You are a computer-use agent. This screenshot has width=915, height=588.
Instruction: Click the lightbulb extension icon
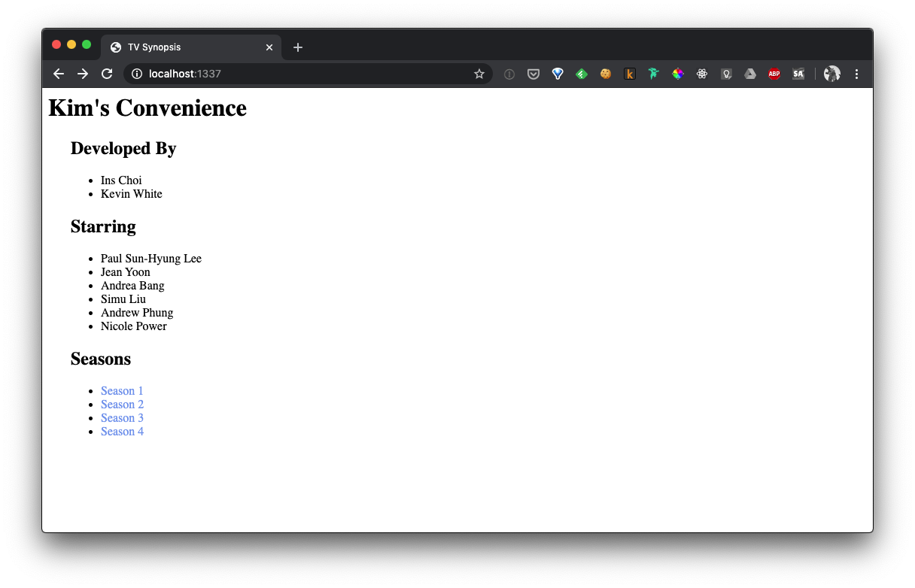726,74
